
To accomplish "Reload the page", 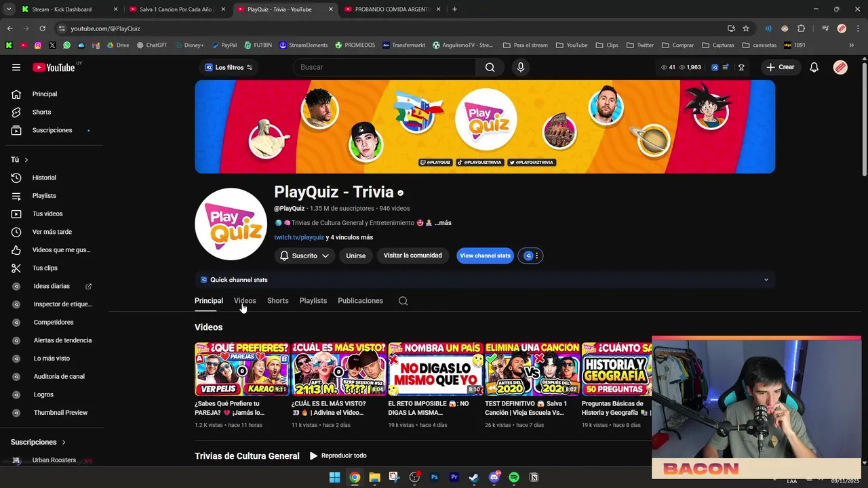I will [x=42, y=28].
